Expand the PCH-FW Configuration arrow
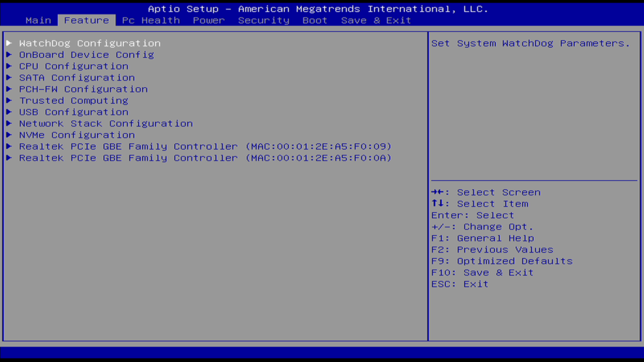The image size is (644, 362). point(9,89)
